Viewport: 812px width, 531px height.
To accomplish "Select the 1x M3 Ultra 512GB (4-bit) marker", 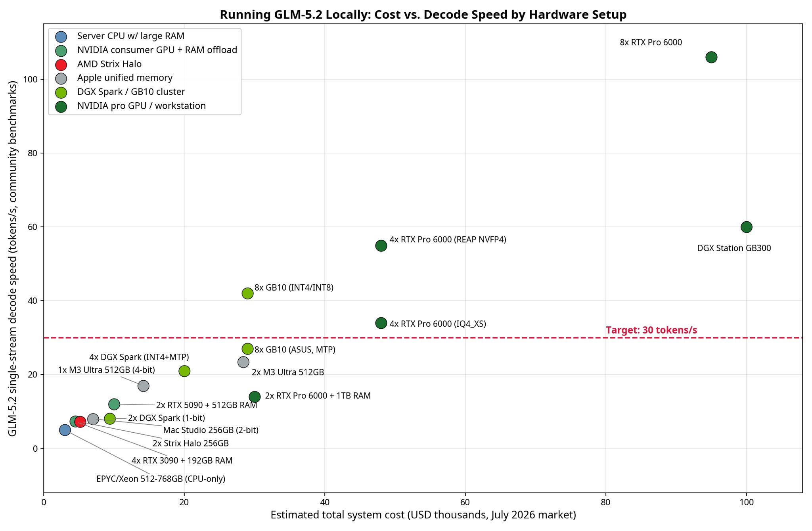I will pyautogui.click(x=144, y=386).
